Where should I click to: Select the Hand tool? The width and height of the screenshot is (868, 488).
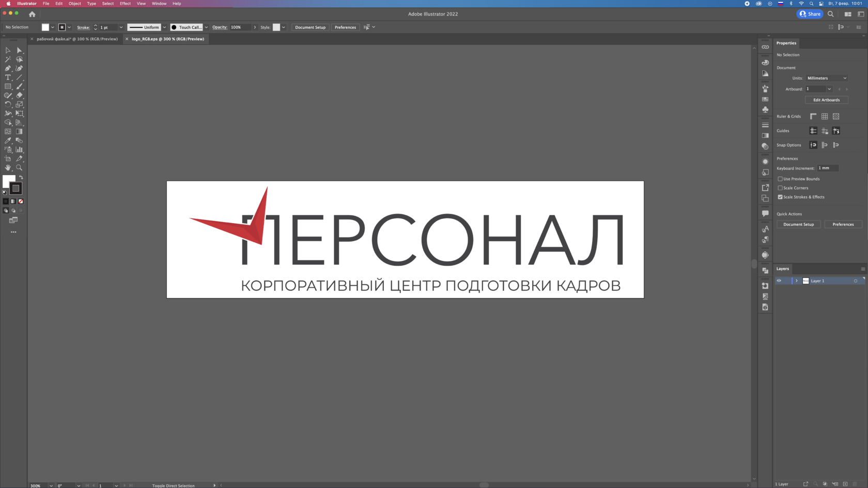click(8, 168)
